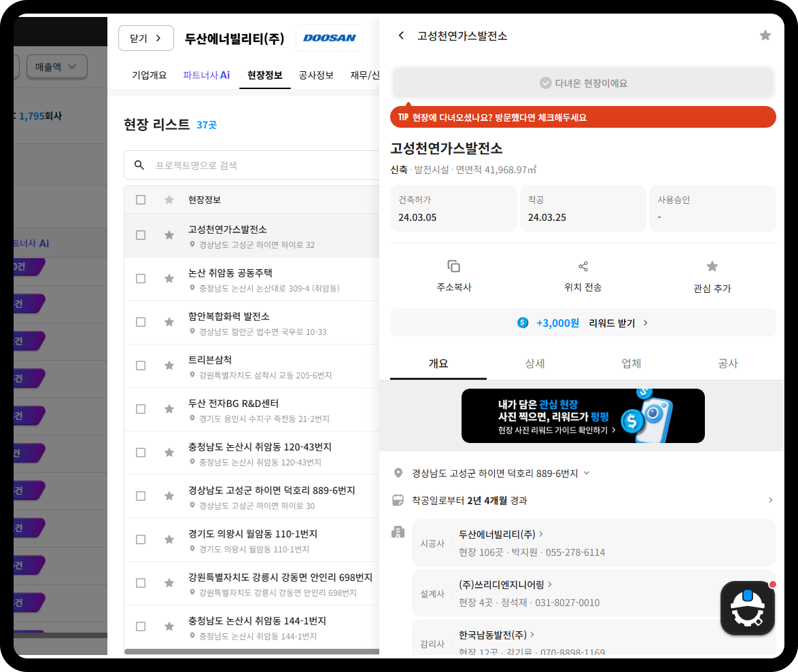Open the 현장 사진 리워드 가이드 banner

pos(583,416)
